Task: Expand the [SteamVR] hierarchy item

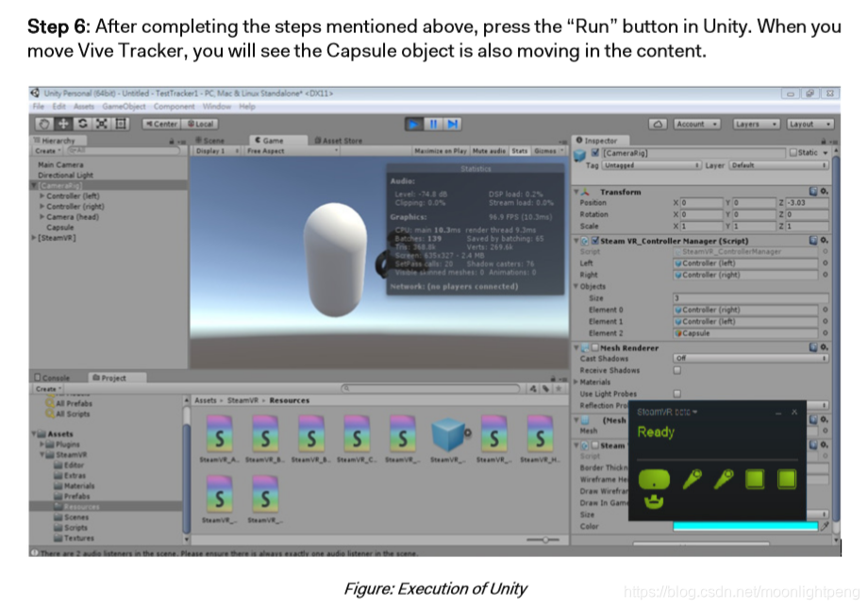Action: point(34,238)
